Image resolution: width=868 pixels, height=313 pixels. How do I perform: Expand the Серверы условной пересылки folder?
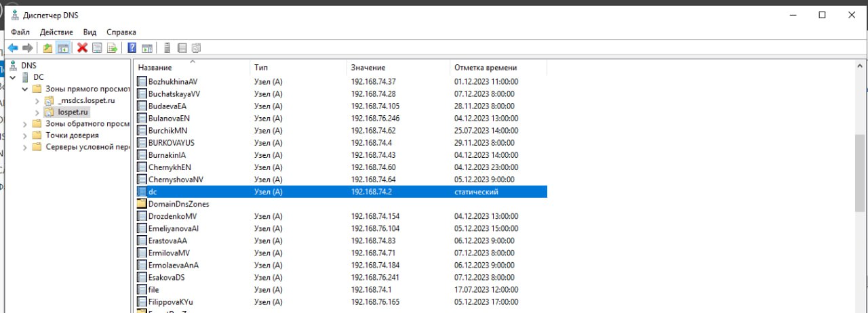pos(26,146)
